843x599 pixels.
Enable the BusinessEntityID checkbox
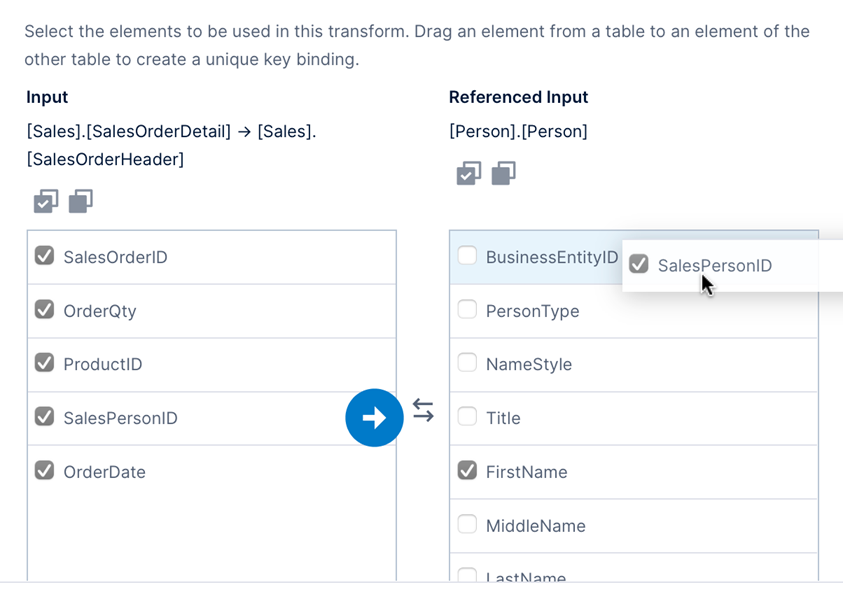[x=467, y=256]
